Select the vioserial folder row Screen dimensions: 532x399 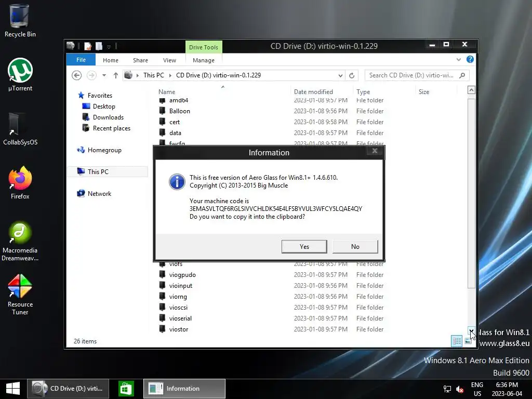pos(271,318)
